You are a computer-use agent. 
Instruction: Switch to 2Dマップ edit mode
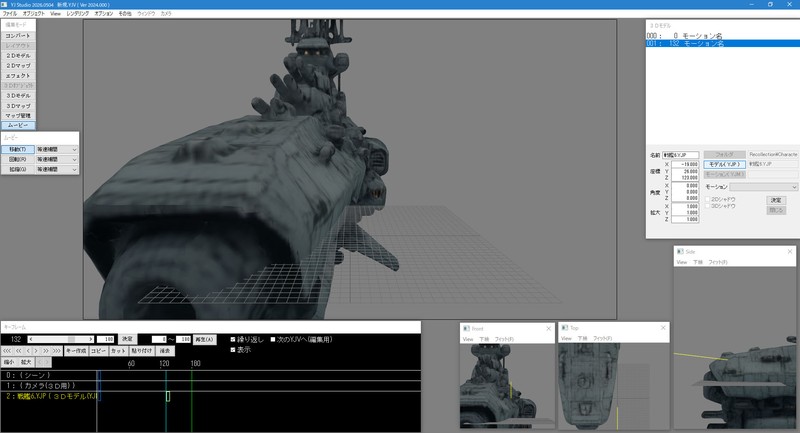click(18, 66)
